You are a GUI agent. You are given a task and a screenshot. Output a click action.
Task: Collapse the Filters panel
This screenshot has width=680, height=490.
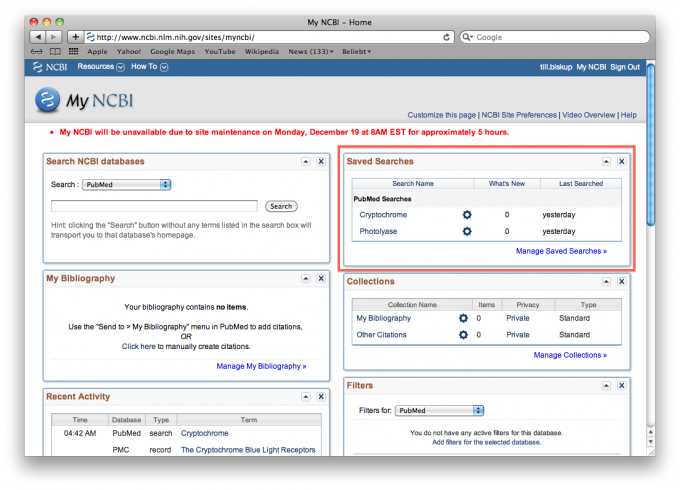(606, 385)
